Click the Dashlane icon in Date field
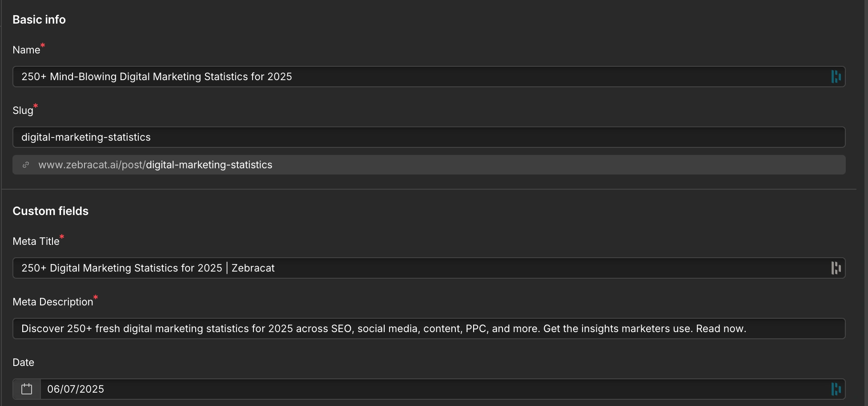The image size is (868, 406). [836, 389]
